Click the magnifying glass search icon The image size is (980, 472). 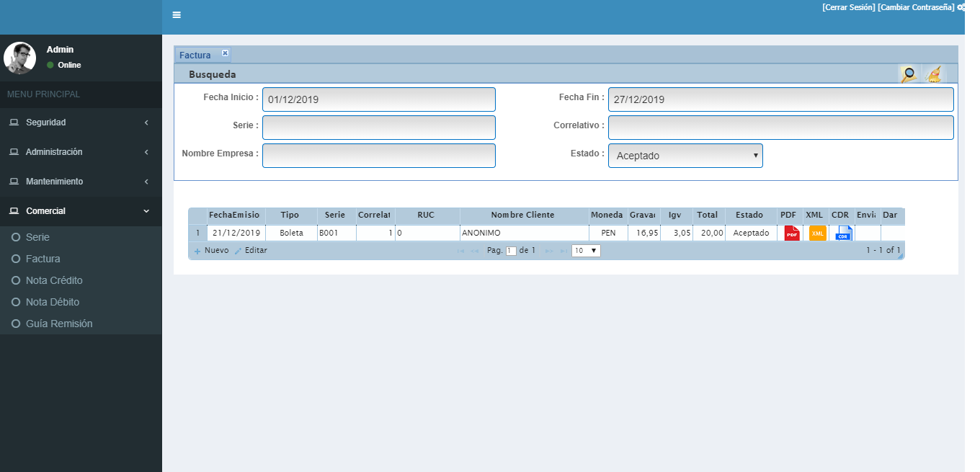909,74
